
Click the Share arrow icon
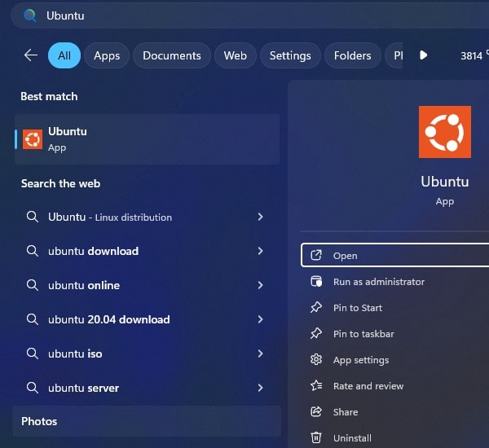(x=316, y=412)
